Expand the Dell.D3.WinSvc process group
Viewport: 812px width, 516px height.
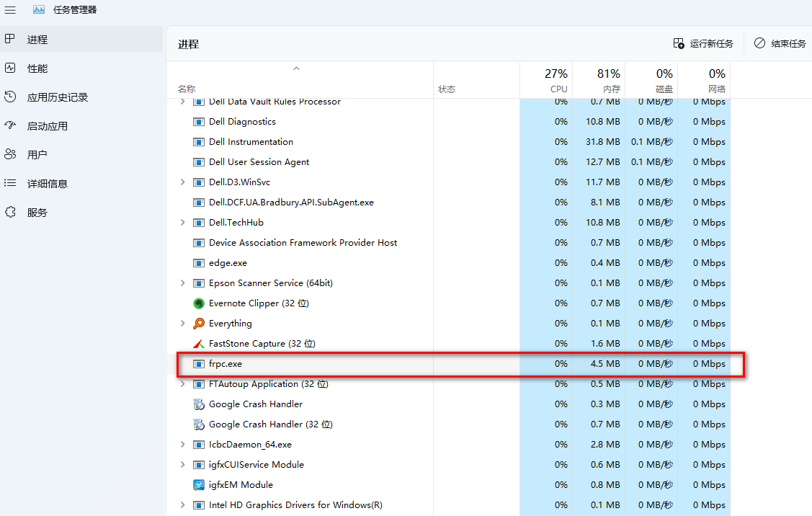click(x=182, y=182)
